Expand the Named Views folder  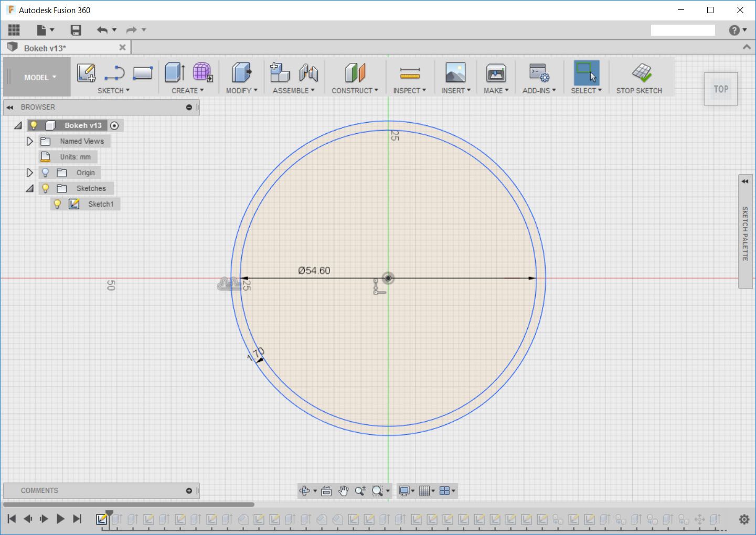click(29, 141)
